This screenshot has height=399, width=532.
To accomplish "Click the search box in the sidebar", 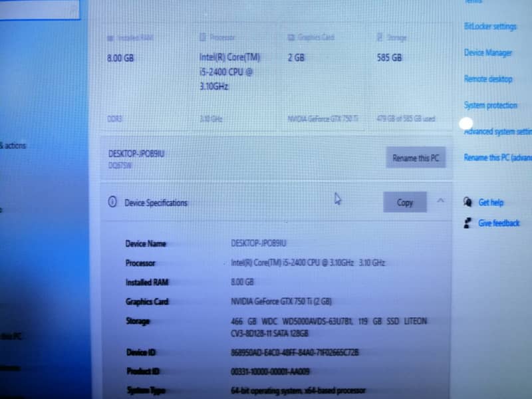I will [39, 9].
